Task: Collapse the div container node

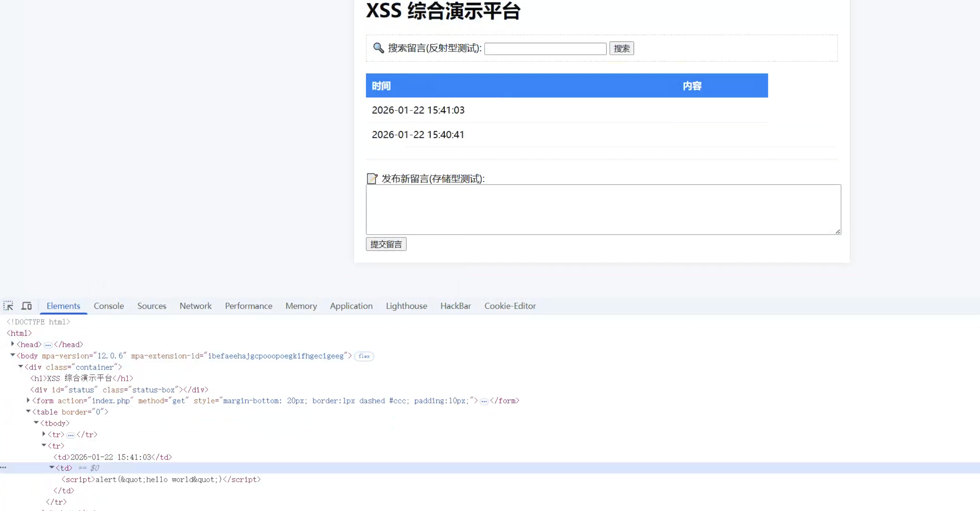Action: (21, 367)
